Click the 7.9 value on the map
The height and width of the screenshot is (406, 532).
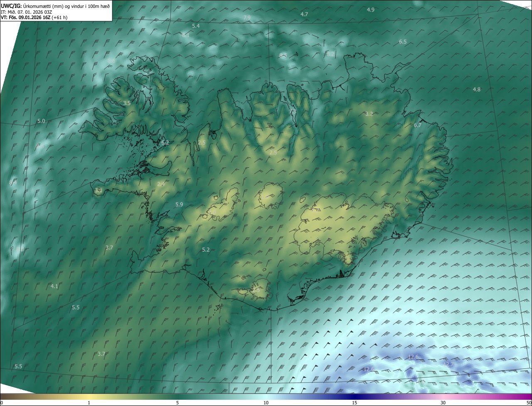(247, 17)
